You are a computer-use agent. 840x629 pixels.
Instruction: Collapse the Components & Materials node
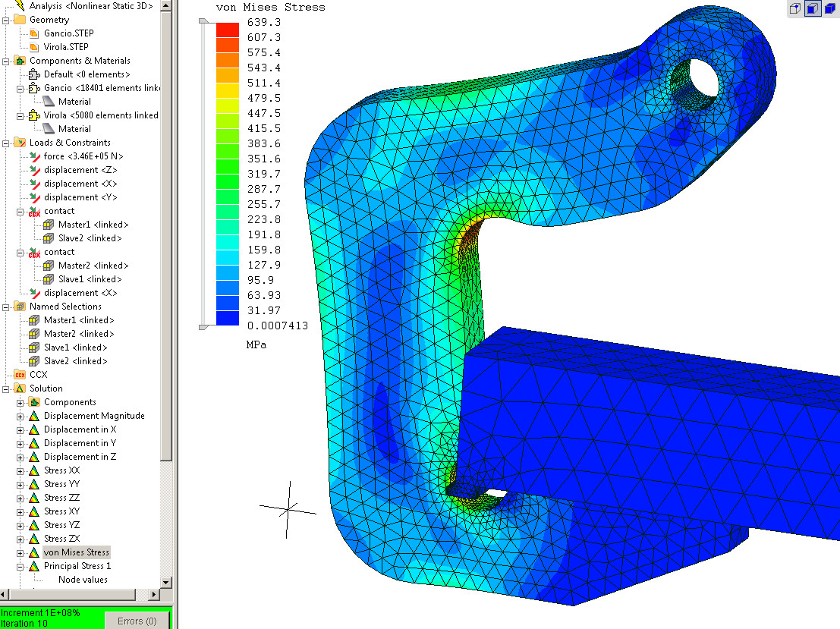[6, 61]
